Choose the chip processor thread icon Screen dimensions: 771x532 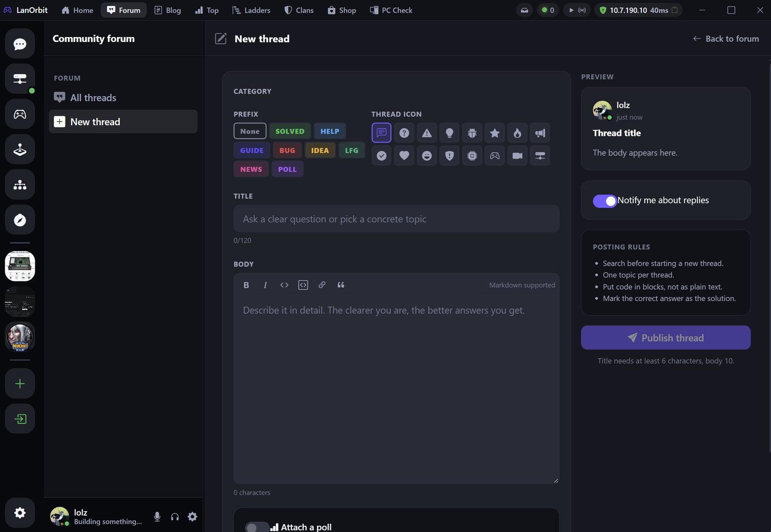pos(472,156)
